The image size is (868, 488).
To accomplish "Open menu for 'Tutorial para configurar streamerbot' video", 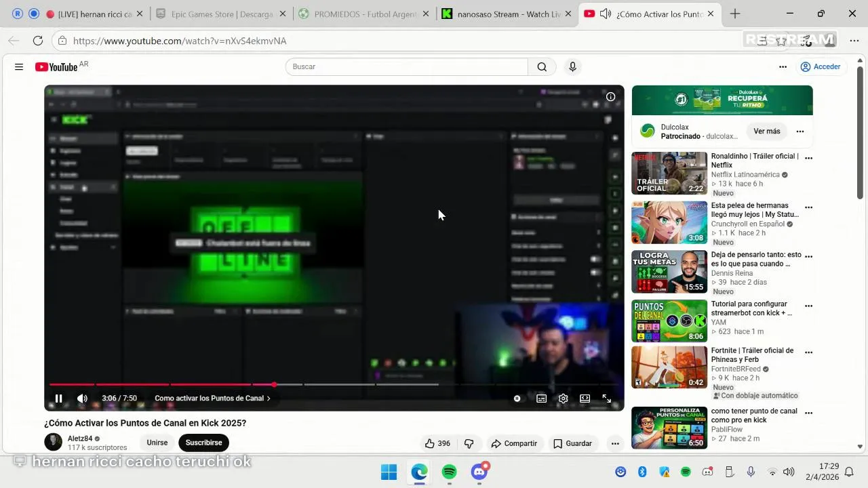I will [808, 307].
